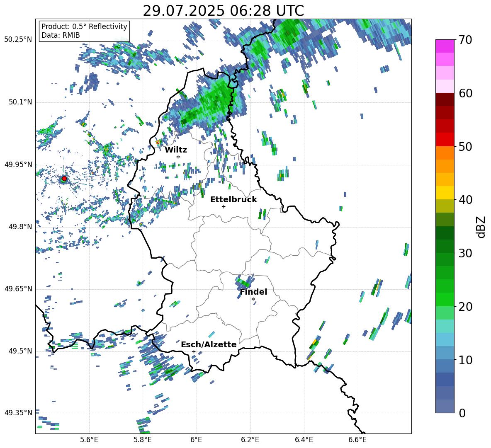The width and height of the screenshot is (491, 448).
Task: Click the slate blue swatch just above 0
Action: pyautogui.click(x=445, y=406)
